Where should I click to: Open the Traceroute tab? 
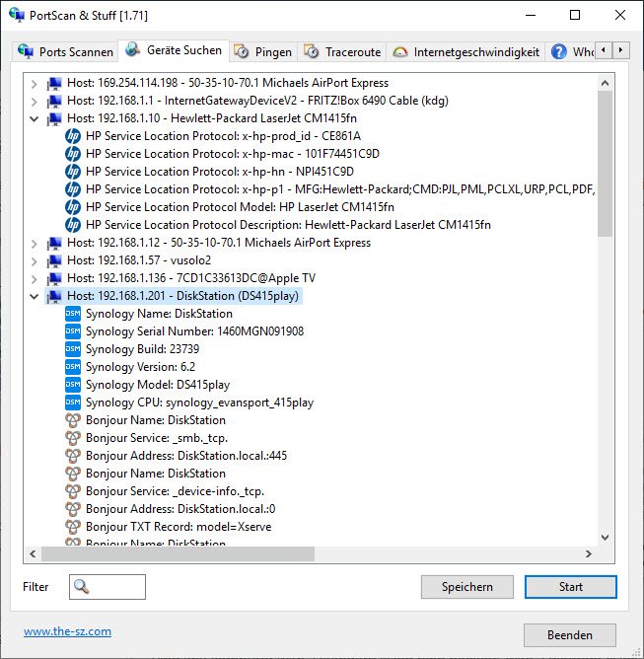point(342,51)
